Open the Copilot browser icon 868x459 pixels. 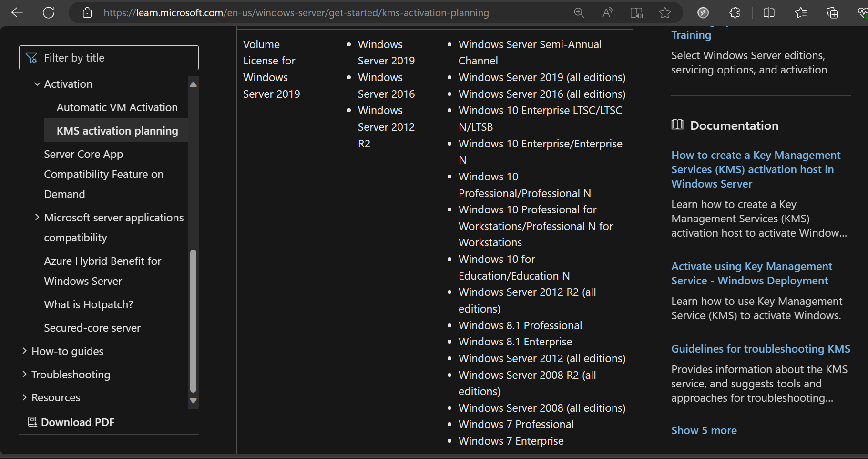click(703, 13)
